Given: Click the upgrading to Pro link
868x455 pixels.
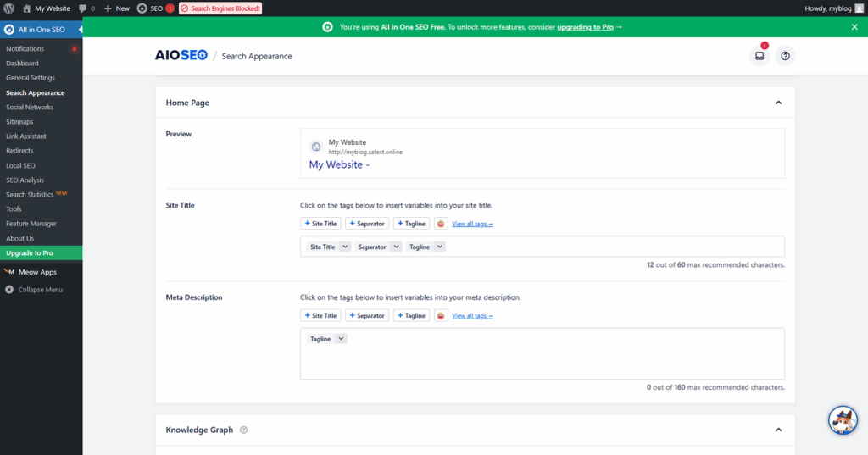Looking at the screenshot, I should point(585,27).
